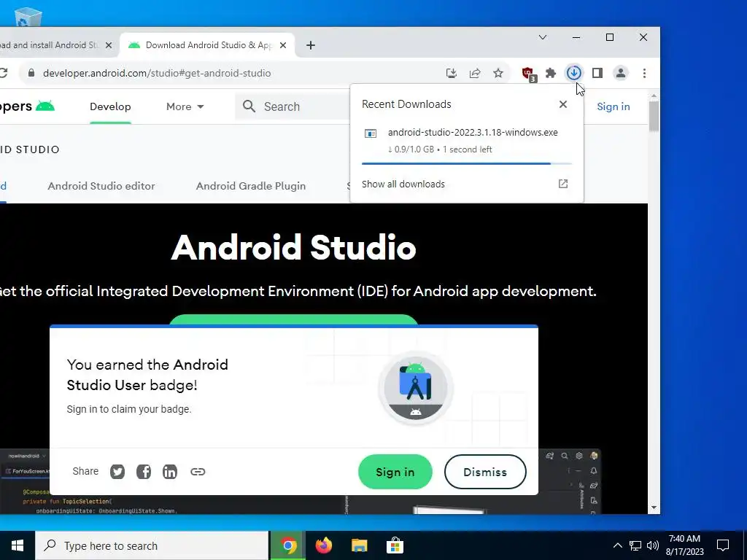Click the share page icon in address bar
The image size is (747, 560).
point(475,73)
